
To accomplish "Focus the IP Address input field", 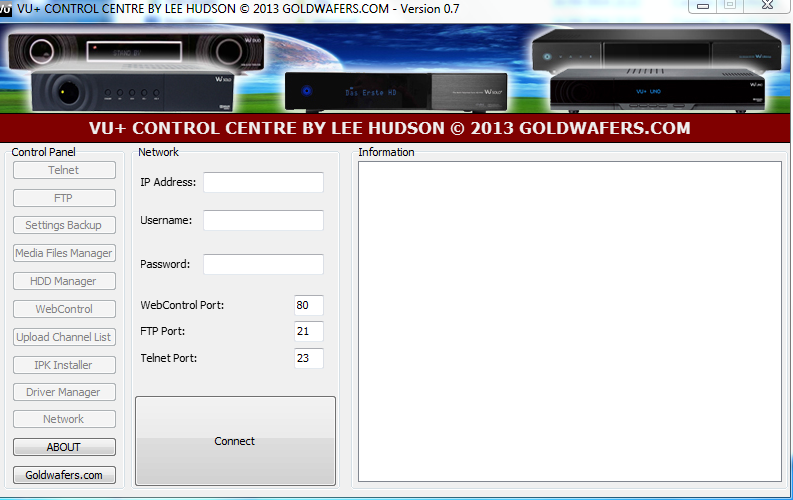I will (x=263, y=182).
